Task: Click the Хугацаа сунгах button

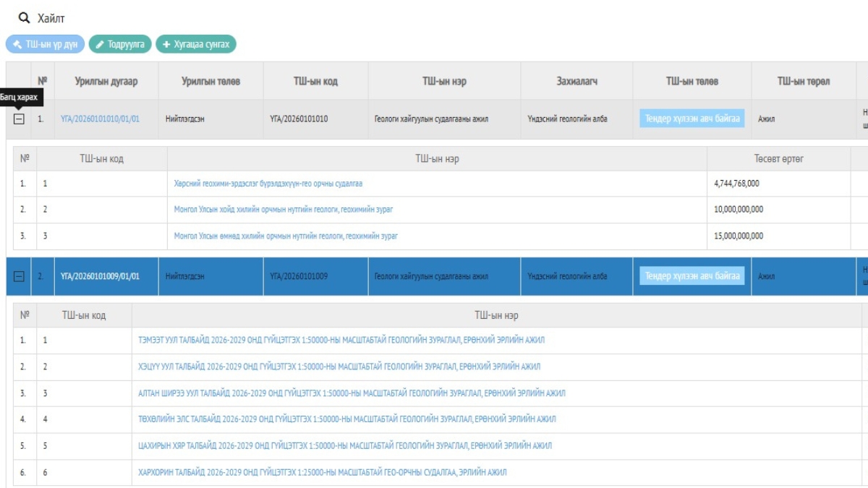Action: click(195, 44)
